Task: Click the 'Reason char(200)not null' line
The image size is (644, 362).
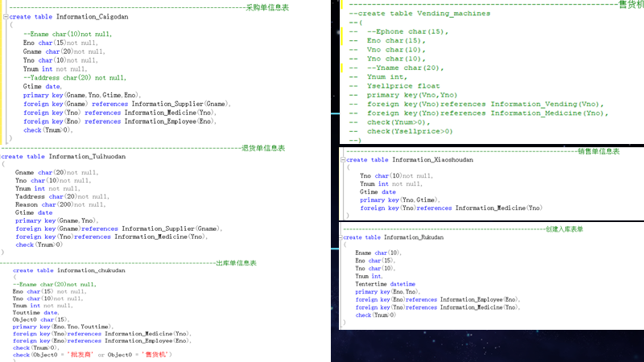Action: 60,204
